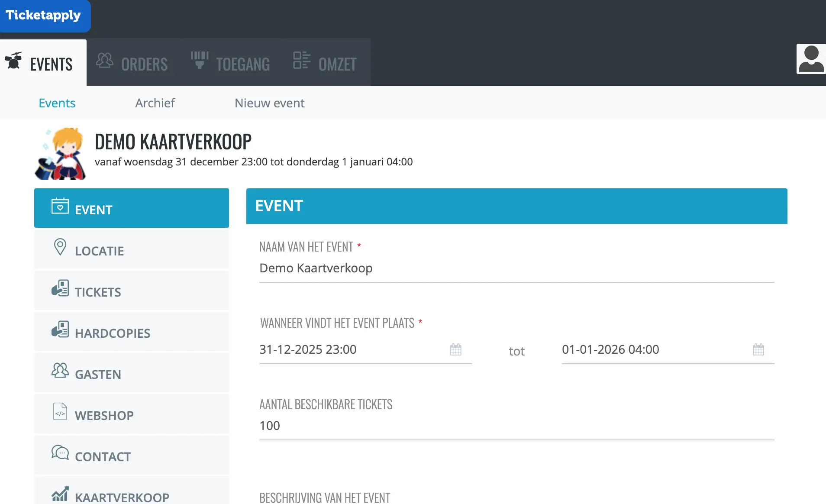
Task: Open the user profile icon top right
Action: (x=811, y=58)
